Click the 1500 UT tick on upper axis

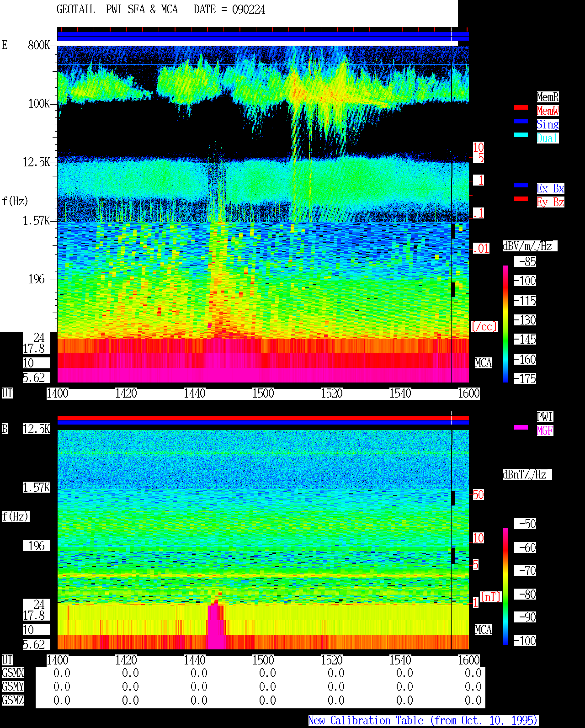pyautogui.click(x=263, y=393)
